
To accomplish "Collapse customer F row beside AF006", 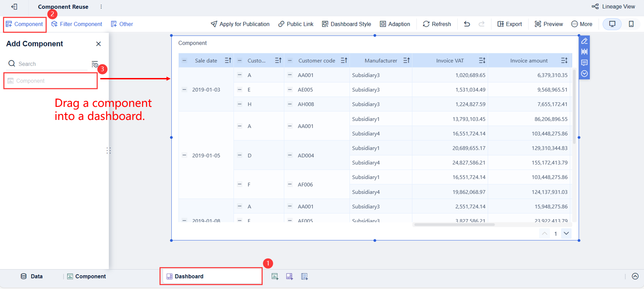I will click(x=240, y=184).
